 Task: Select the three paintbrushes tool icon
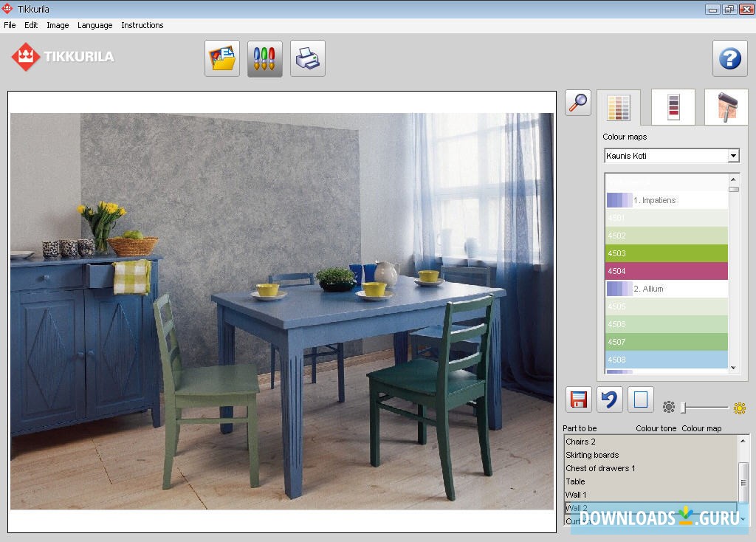pos(264,58)
